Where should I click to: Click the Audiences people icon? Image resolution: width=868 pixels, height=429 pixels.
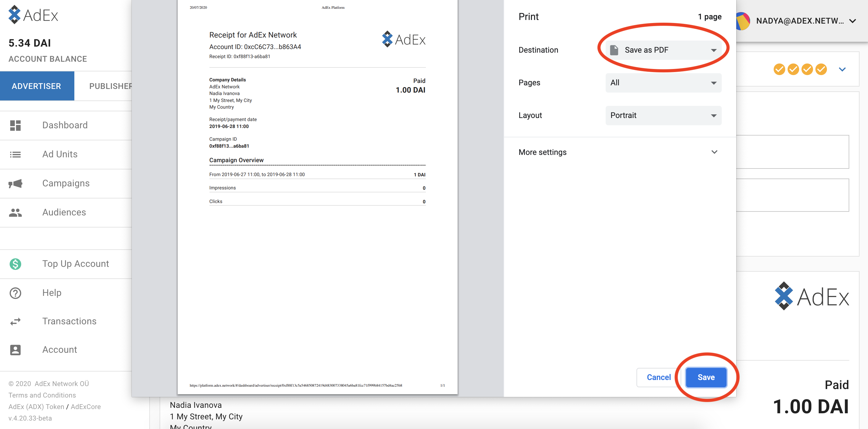click(x=15, y=212)
